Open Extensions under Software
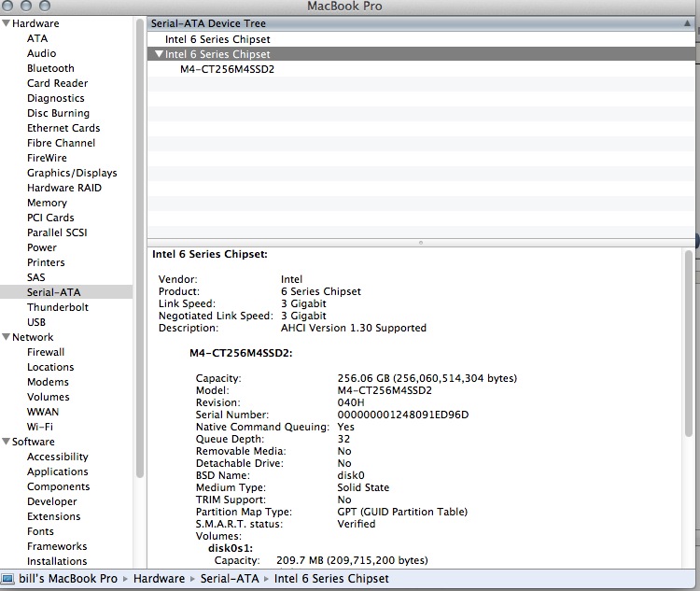Image resolution: width=700 pixels, height=591 pixels. (x=53, y=516)
